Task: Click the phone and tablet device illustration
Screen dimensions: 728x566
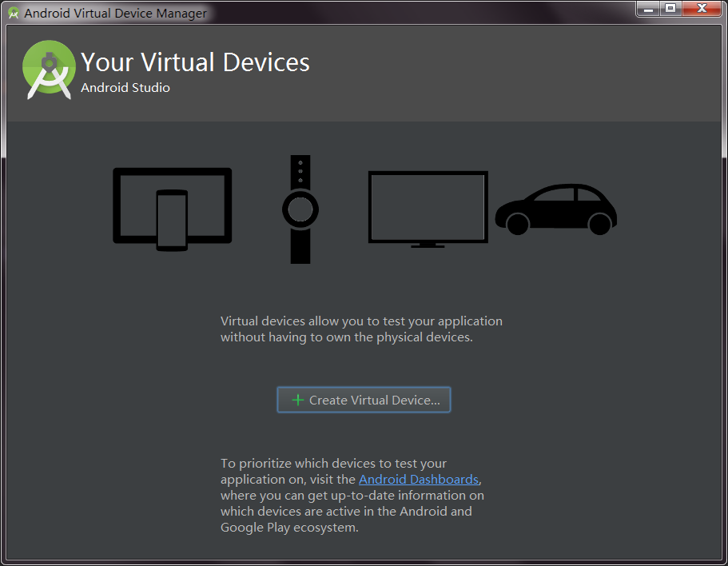Action: coord(173,209)
